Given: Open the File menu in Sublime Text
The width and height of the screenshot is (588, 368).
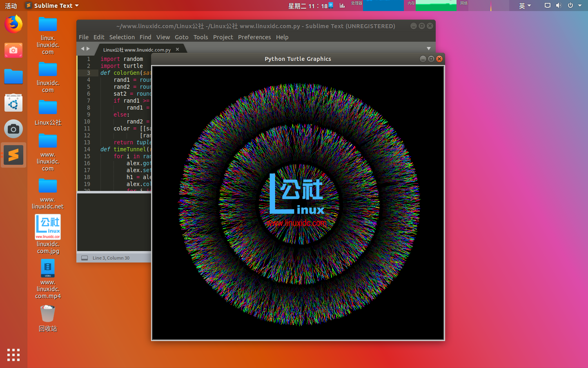Looking at the screenshot, I should click(x=83, y=37).
